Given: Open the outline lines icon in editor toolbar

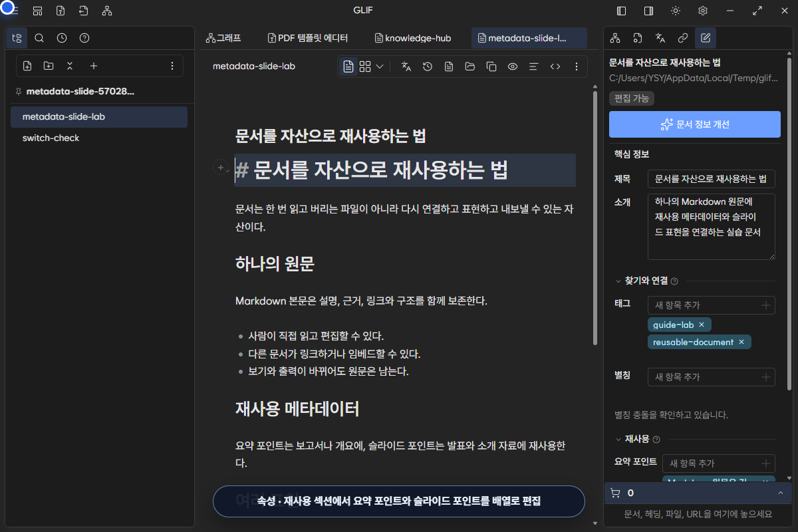Looking at the screenshot, I should pos(533,66).
